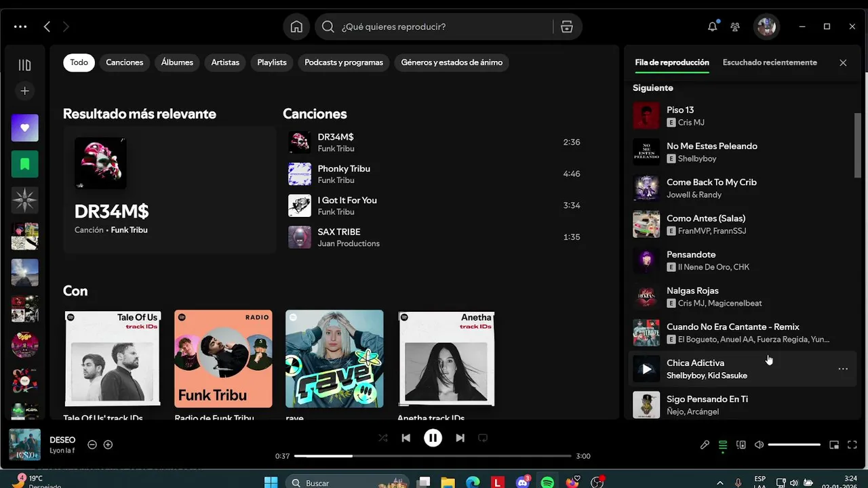Click the queue panel scrollbar
Viewport: 868px width, 488px height.
(x=858, y=145)
